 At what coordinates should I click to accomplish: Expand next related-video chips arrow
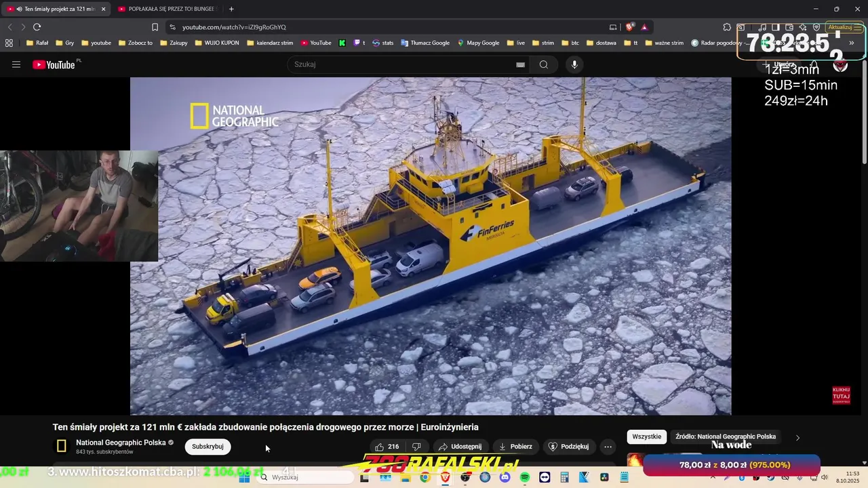point(797,437)
